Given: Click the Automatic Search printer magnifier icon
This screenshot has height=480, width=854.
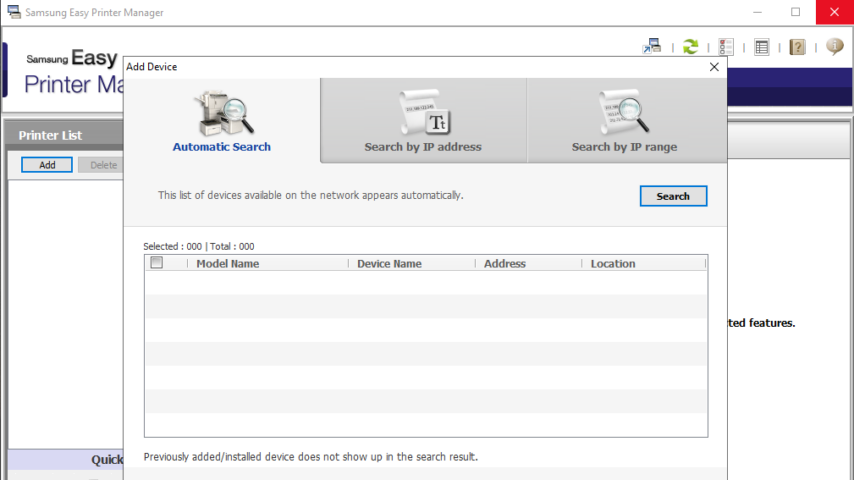Looking at the screenshot, I should [223, 113].
